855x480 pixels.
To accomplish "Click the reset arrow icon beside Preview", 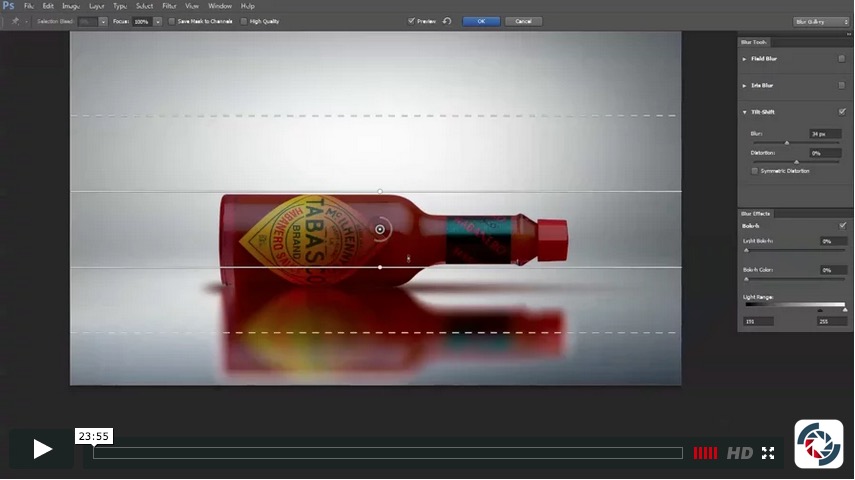I will tap(447, 21).
